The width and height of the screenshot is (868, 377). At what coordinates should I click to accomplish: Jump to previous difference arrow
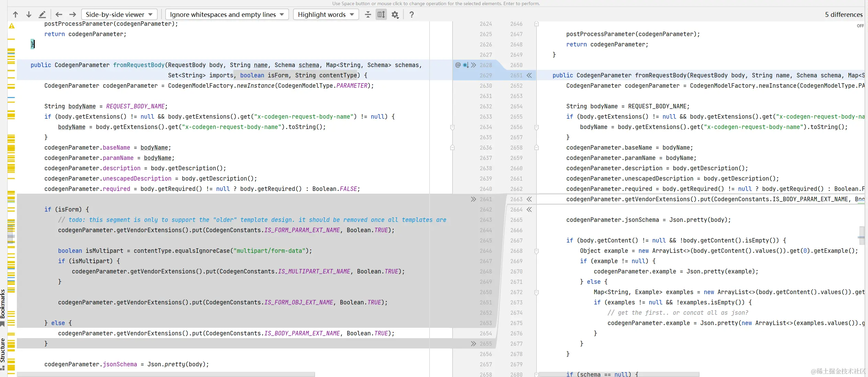(15, 14)
